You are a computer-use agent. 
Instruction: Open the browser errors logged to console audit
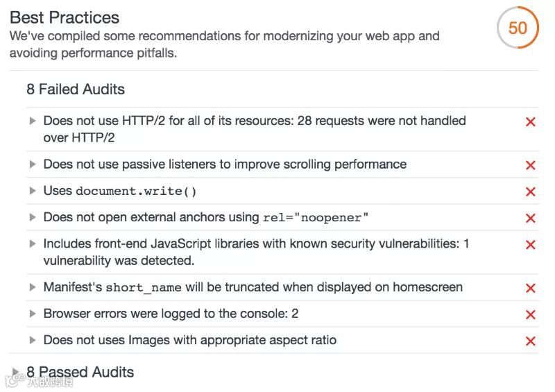(x=171, y=314)
